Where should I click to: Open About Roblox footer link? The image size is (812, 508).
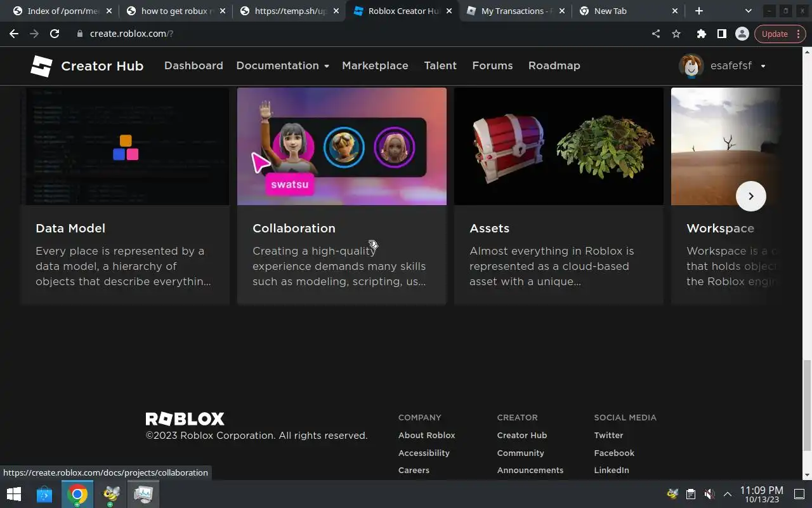tap(426, 435)
